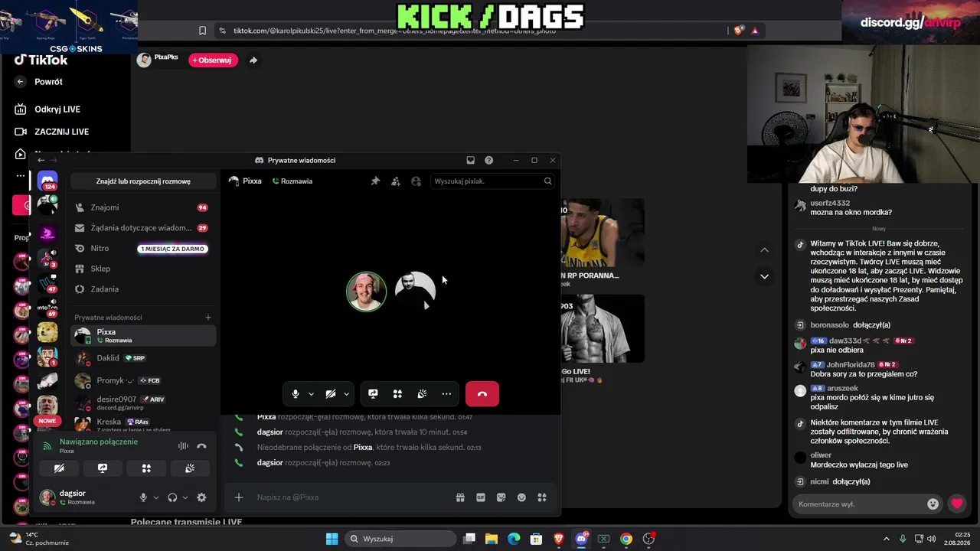Open 'Odkryj LIVE' in the TikTok sidebar

tap(47, 109)
